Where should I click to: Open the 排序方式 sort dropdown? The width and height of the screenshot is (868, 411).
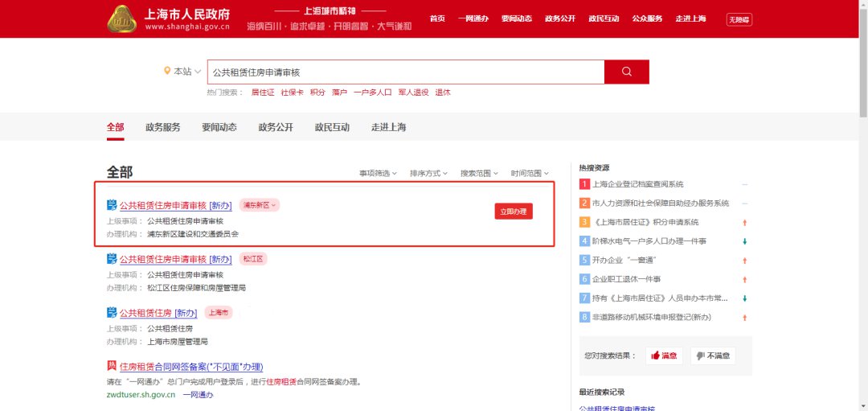tap(429, 173)
